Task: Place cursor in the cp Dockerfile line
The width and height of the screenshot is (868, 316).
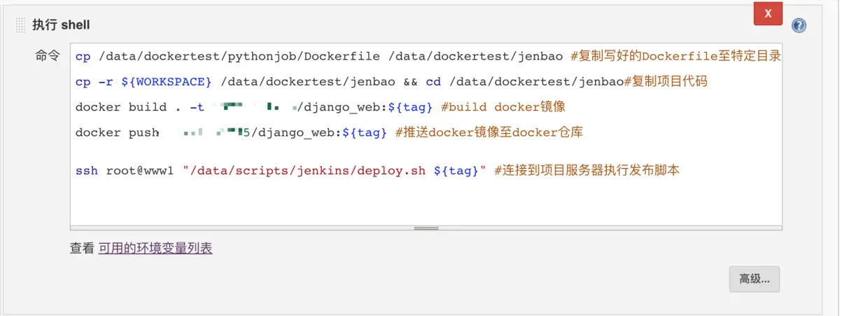Action: click(322, 57)
